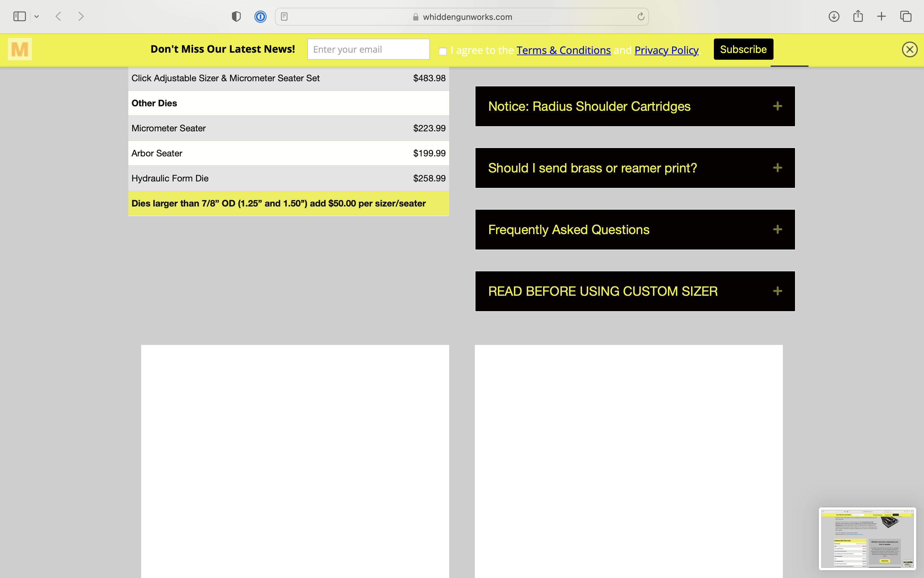Click plus icon on Frequently Asked Questions

click(x=777, y=229)
